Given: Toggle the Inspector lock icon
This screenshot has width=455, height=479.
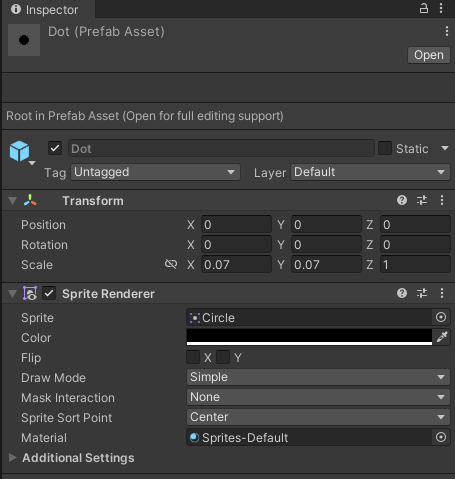Looking at the screenshot, I should (424, 8).
